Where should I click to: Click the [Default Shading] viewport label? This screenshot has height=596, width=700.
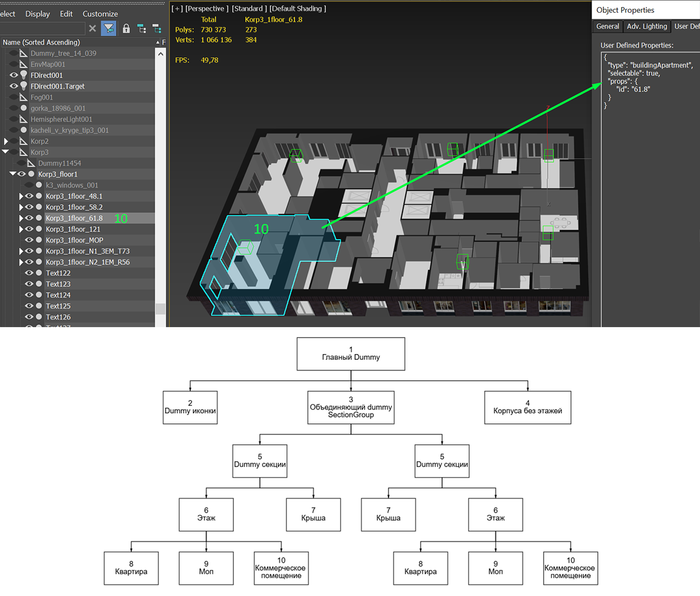tap(297, 9)
